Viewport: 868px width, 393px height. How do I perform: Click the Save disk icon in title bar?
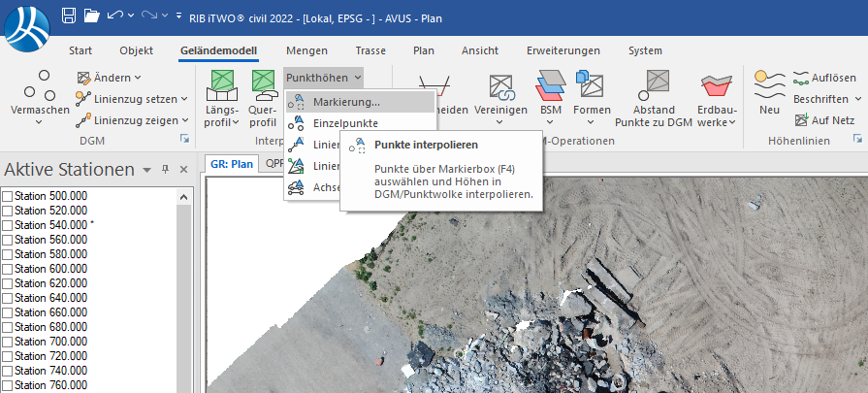(x=69, y=16)
